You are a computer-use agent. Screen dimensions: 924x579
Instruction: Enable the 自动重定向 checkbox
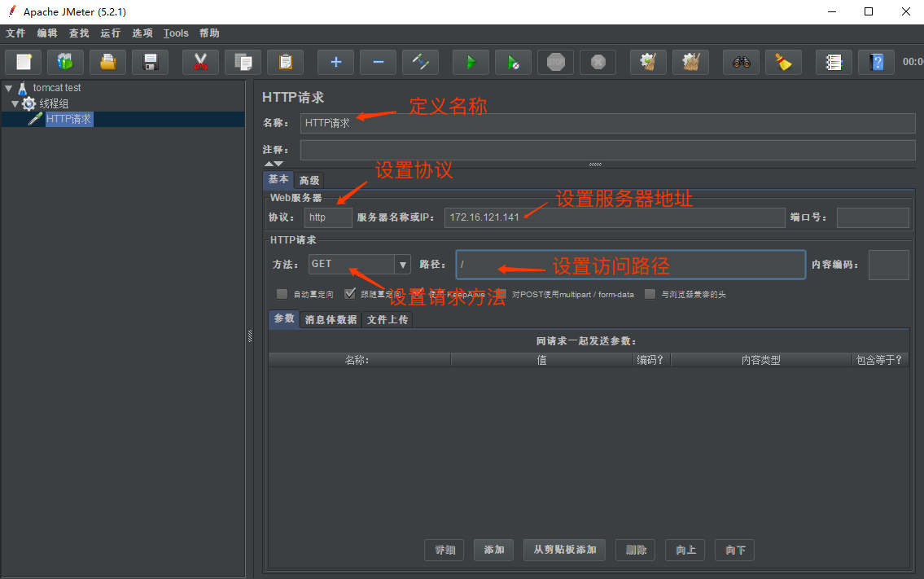(282, 294)
